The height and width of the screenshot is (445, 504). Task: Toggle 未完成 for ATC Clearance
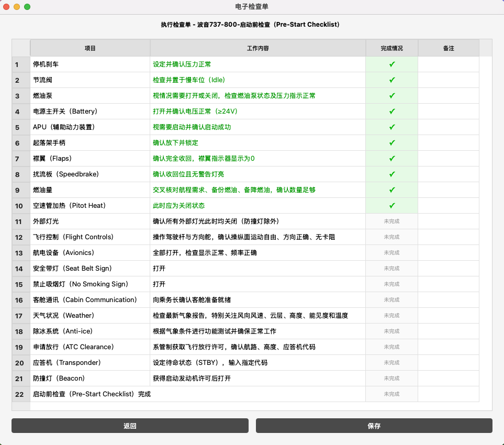click(391, 347)
